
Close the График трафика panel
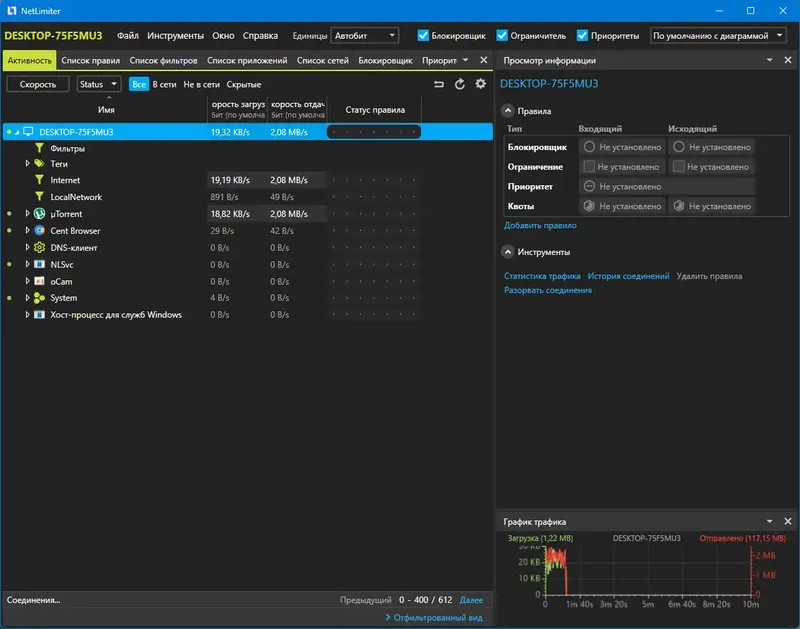788,521
